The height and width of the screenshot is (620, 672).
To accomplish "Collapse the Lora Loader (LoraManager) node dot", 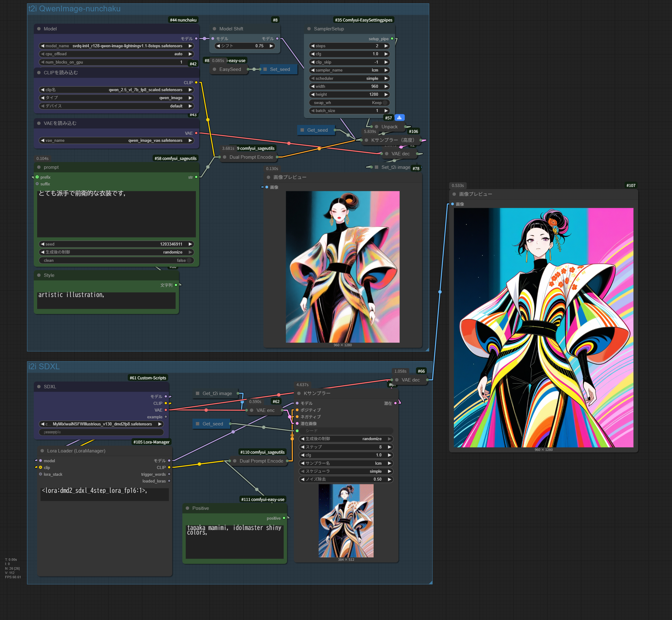I will pyautogui.click(x=42, y=451).
